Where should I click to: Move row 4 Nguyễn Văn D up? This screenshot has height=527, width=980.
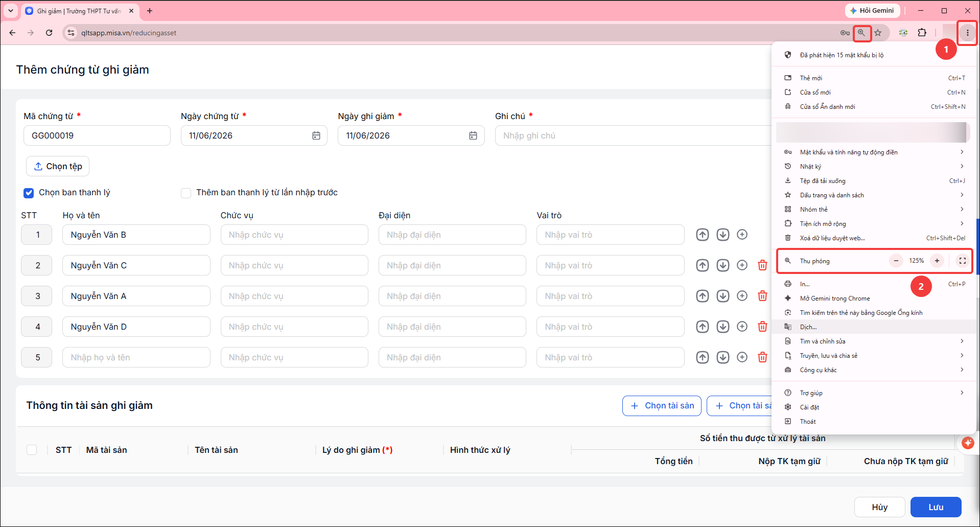[x=703, y=327]
